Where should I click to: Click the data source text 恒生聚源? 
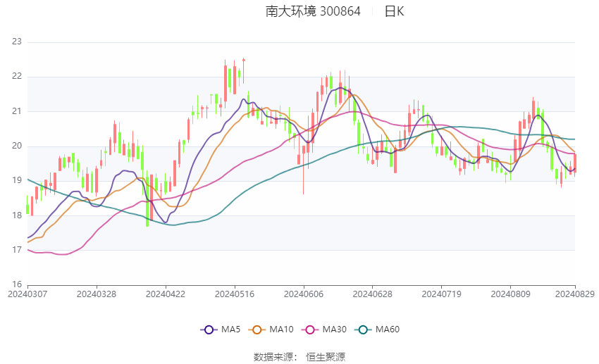coord(326,357)
